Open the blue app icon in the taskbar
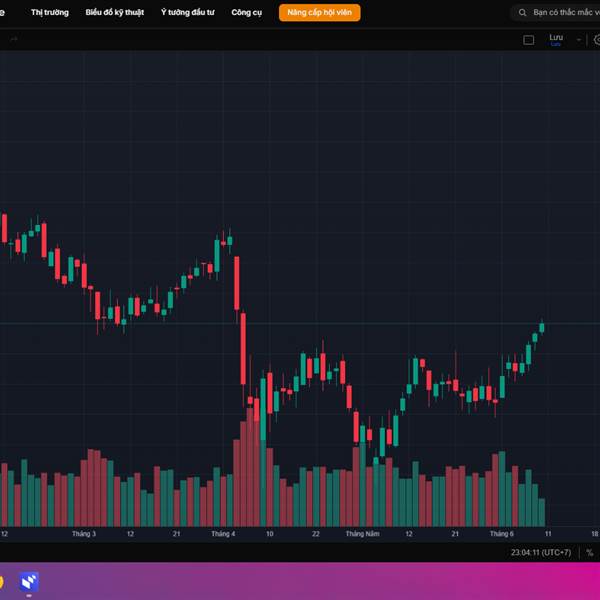The image size is (600, 600). 29,582
